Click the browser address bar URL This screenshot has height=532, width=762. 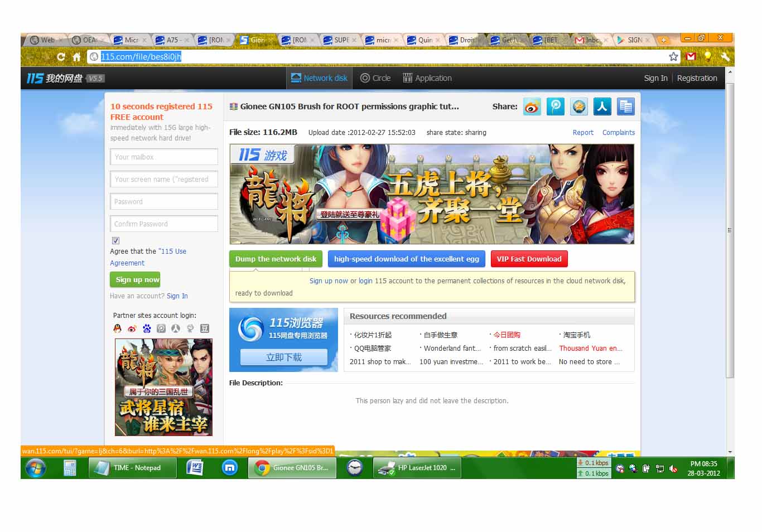[x=141, y=56]
